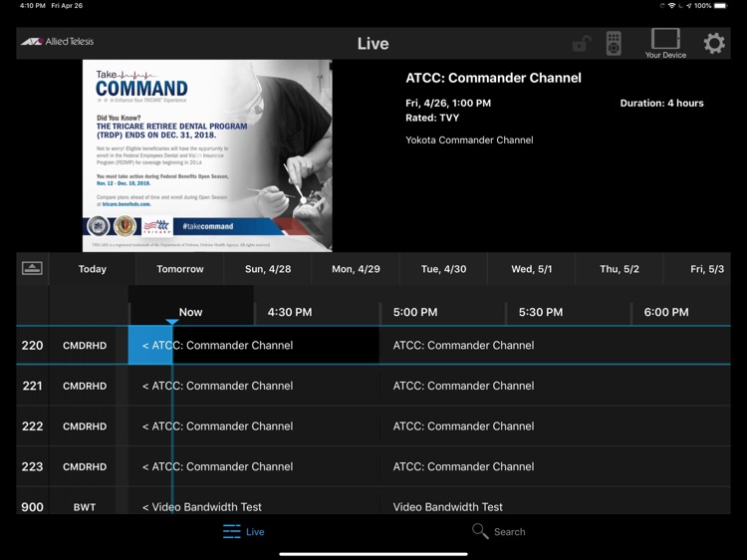Open 5:00 PM Commander Channel program on 220
The image size is (747, 560).
click(555, 346)
